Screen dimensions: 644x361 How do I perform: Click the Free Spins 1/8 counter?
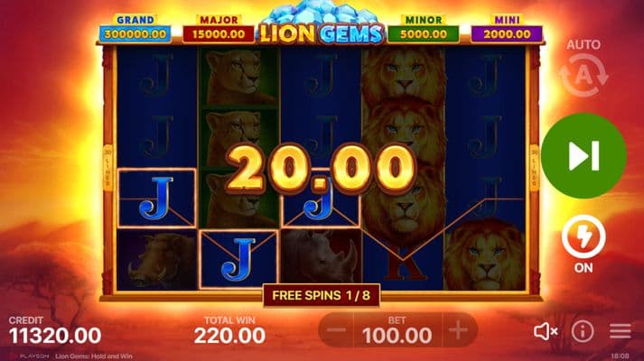tap(322, 295)
